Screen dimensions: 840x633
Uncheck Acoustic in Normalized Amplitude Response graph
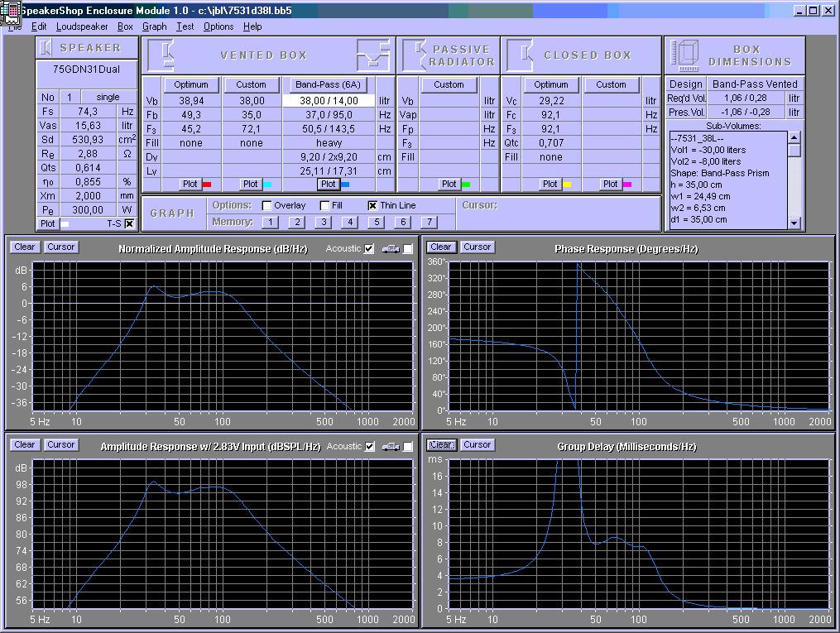tap(368, 249)
